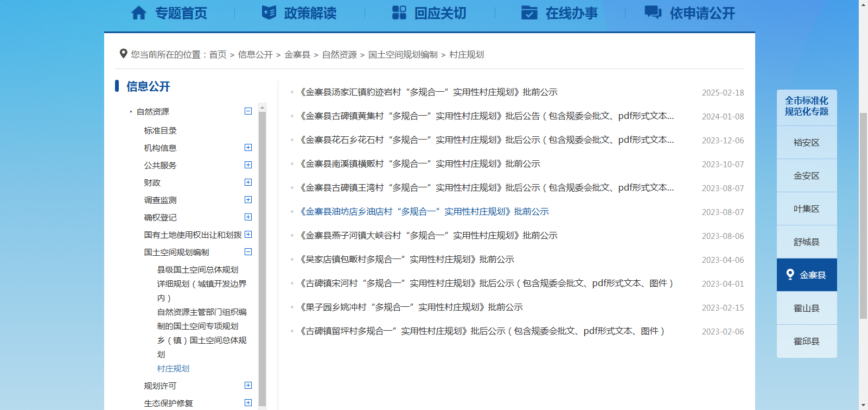
Task: Expand the 机构信息 tree node
Action: tap(248, 148)
